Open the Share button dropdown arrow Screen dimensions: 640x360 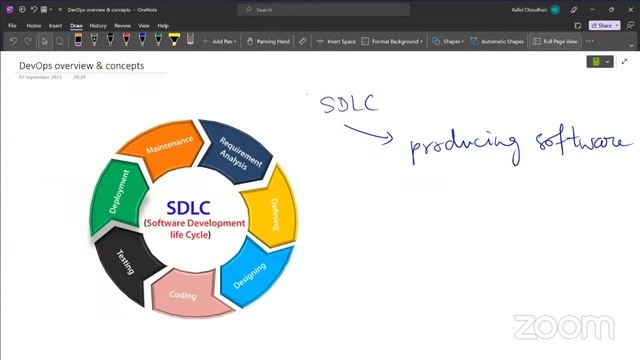click(617, 25)
